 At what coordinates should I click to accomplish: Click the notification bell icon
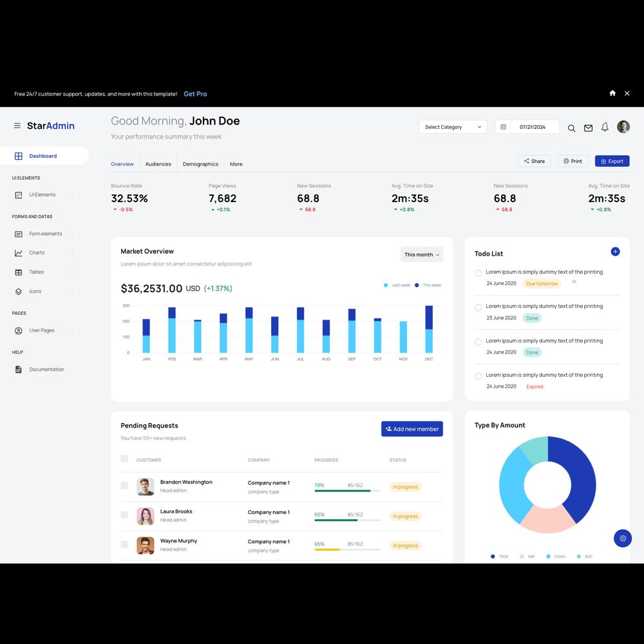pyautogui.click(x=605, y=127)
